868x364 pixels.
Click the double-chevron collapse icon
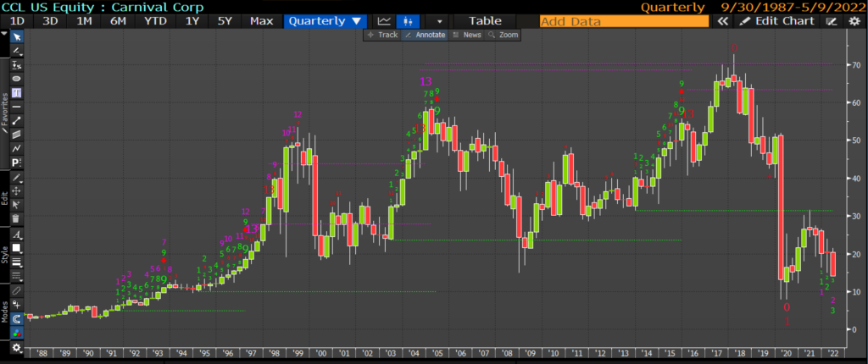[x=722, y=21]
